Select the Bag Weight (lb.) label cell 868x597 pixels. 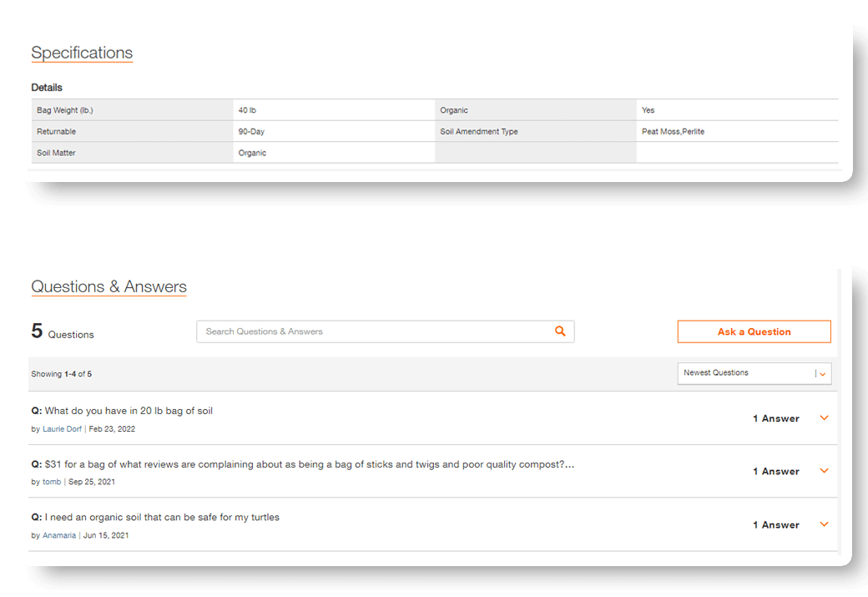[133, 110]
